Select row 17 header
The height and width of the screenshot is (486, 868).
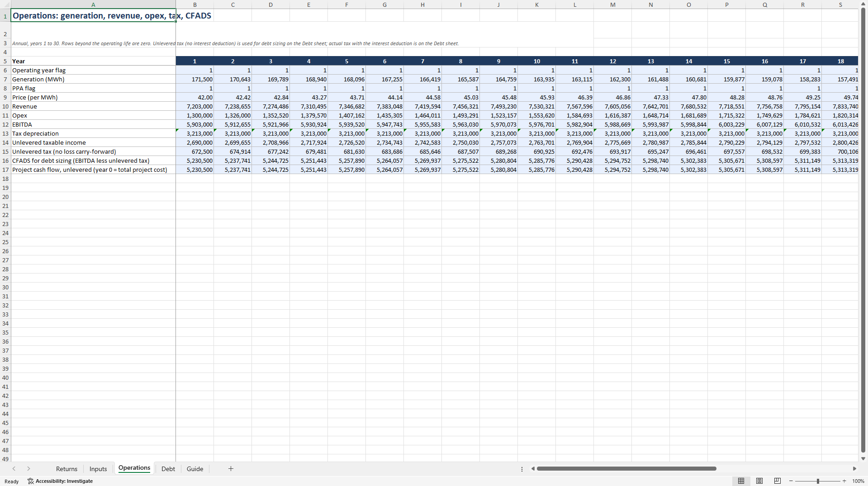pos(5,170)
